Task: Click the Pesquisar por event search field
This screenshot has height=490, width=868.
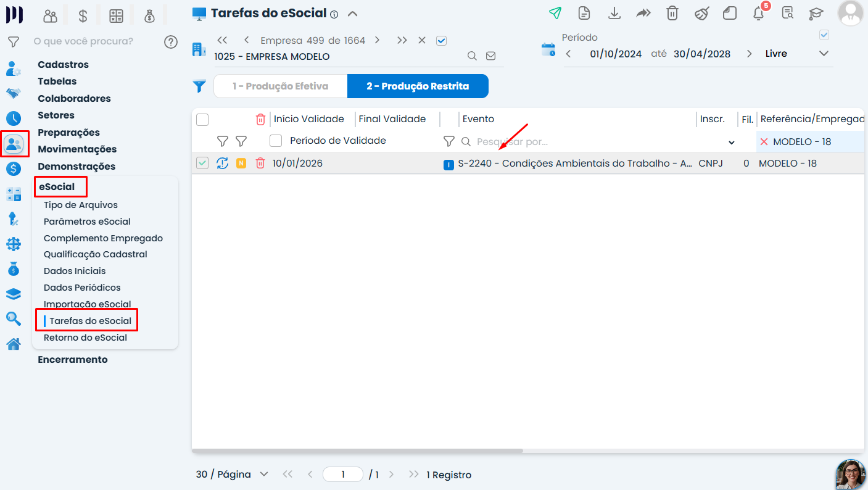Action: [x=598, y=142]
